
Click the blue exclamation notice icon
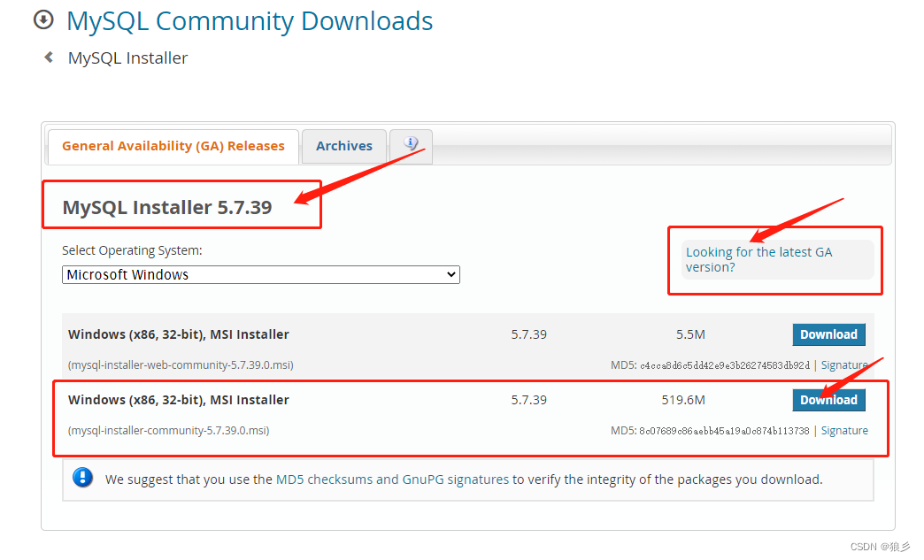[82, 477]
